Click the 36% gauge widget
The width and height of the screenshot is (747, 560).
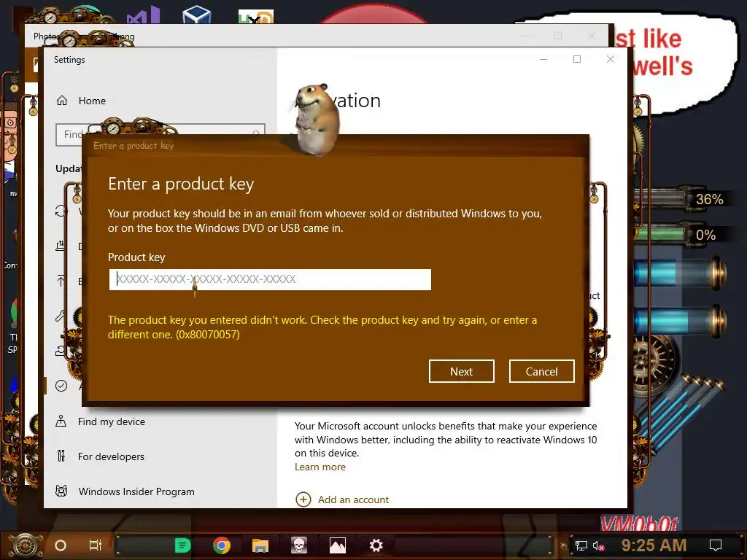pos(682,199)
